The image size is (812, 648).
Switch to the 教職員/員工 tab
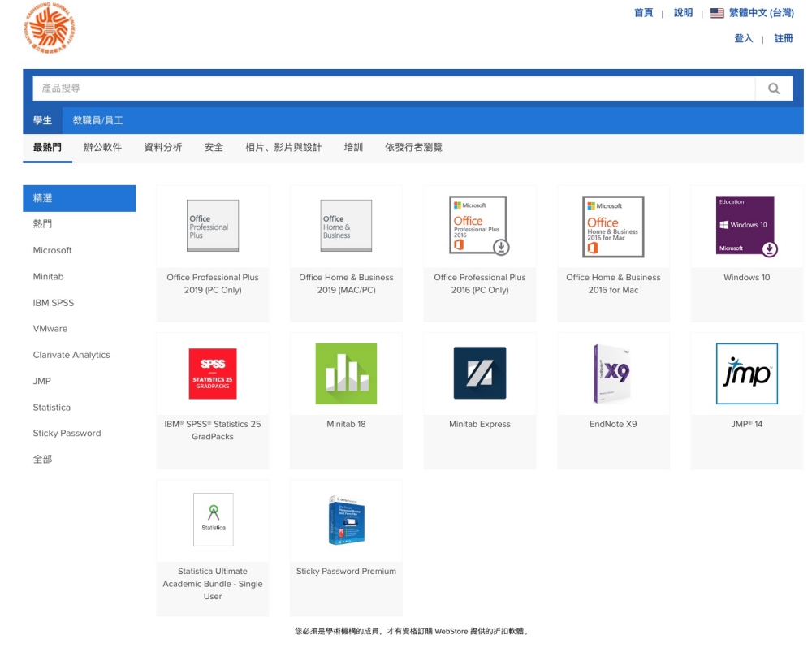click(x=98, y=120)
